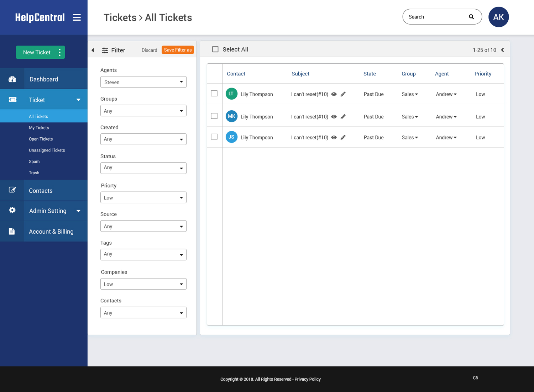Open Unassigned Tickets in sidebar
The image size is (534, 392).
(x=47, y=150)
